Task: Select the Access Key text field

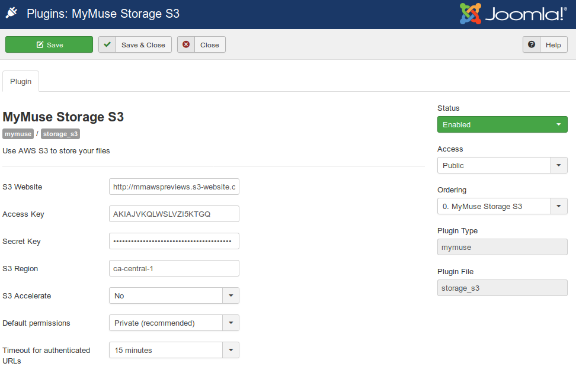Action: [x=174, y=214]
